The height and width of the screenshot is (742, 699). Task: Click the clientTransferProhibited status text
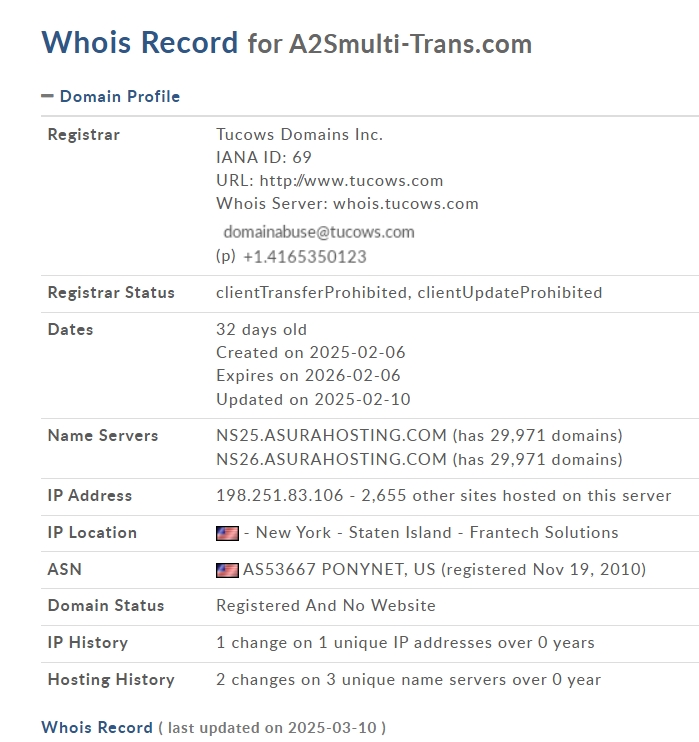[311, 292]
